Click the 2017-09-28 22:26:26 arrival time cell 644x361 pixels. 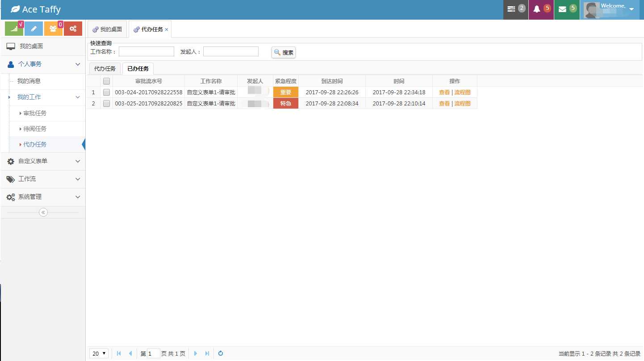pyautogui.click(x=332, y=92)
